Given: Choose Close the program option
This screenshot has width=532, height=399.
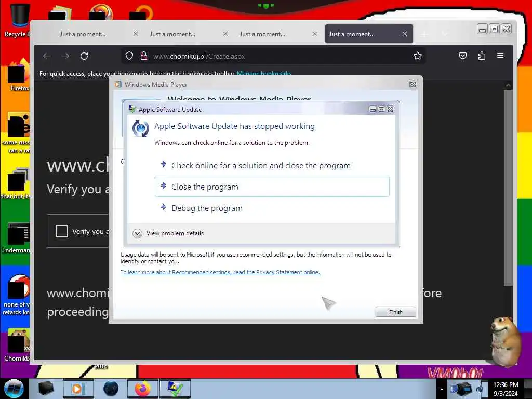Looking at the screenshot, I should click(272, 187).
